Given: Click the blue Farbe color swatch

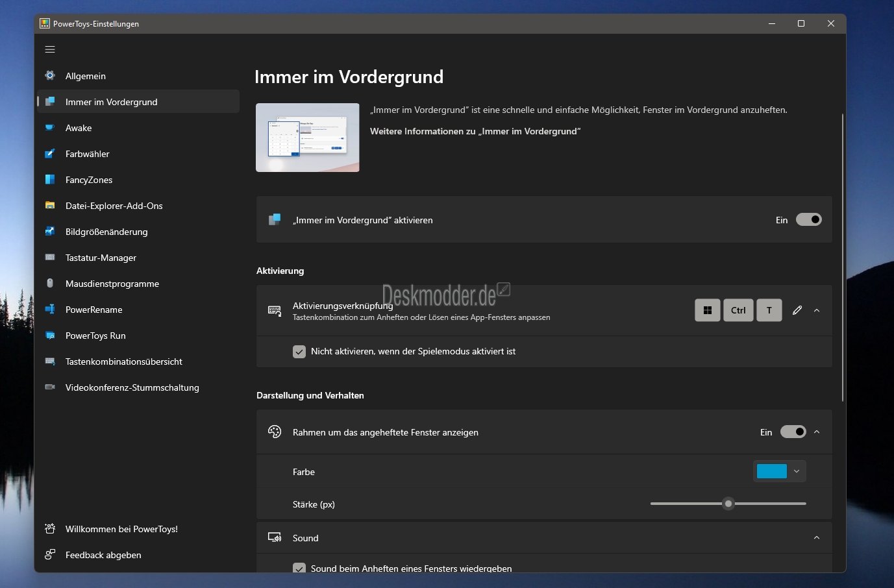Looking at the screenshot, I should pos(772,471).
